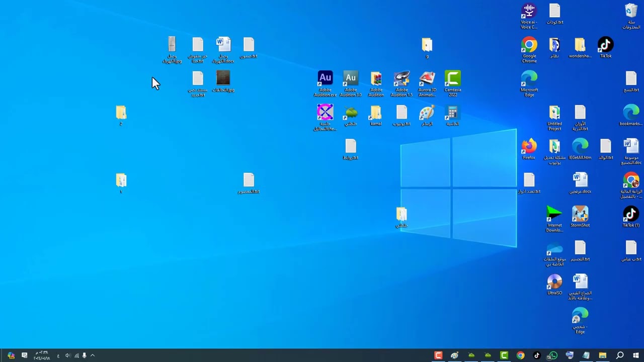Open WhatsApp from the taskbar

(x=553, y=355)
